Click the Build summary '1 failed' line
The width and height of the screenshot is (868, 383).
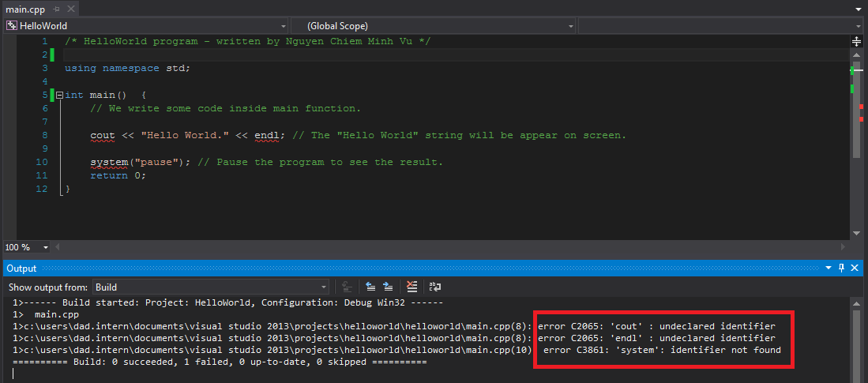220,362
